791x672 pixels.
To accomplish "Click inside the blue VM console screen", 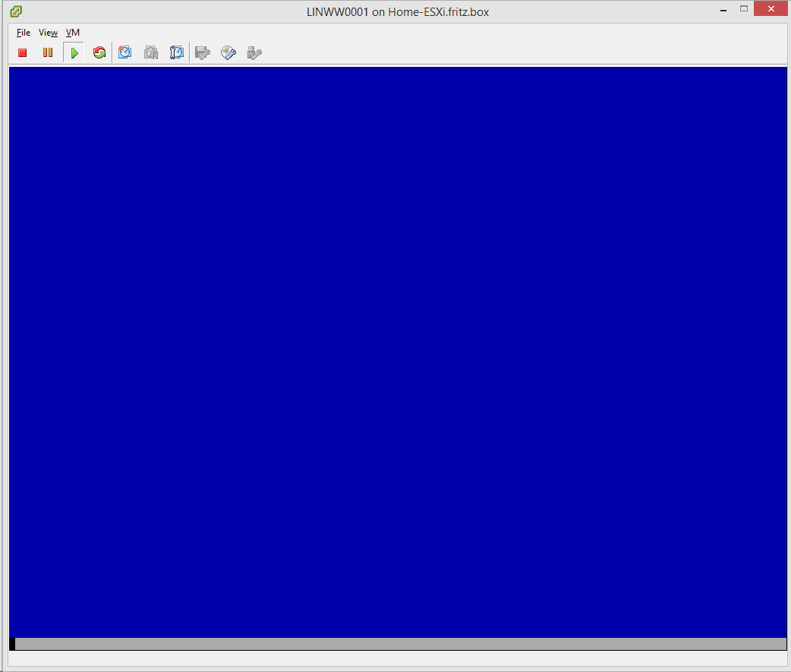I will [x=398, y=352].
